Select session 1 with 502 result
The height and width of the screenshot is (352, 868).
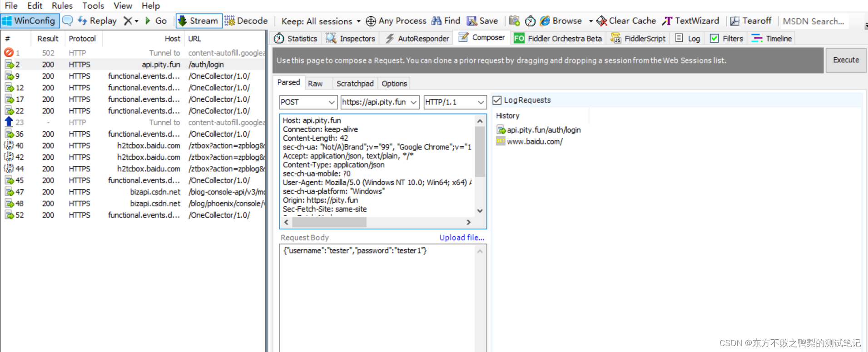point(133,53)
